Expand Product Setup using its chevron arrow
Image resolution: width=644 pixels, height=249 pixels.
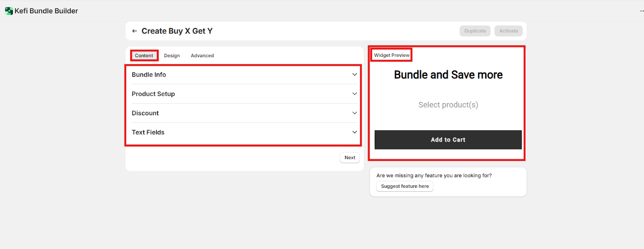[354, 94]
